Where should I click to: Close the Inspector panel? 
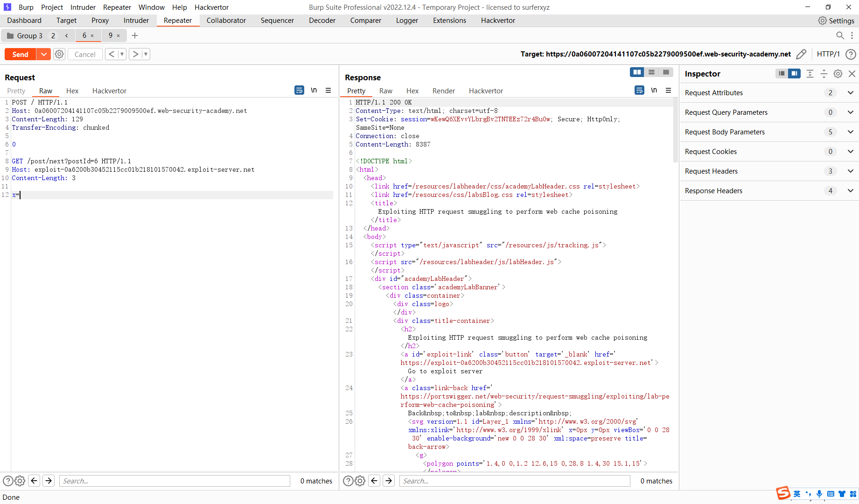[852, 74]
